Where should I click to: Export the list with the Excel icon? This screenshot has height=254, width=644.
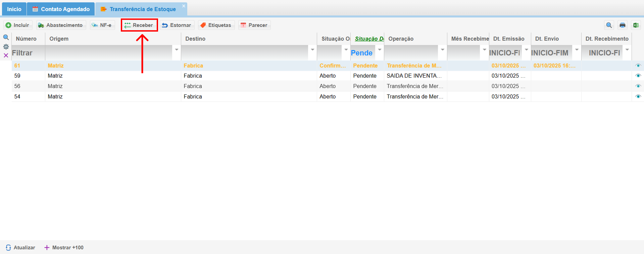tap(636, 25)
